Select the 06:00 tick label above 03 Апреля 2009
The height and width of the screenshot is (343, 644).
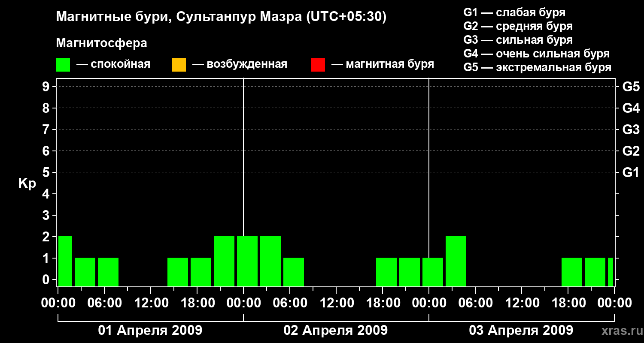(475, 303)
